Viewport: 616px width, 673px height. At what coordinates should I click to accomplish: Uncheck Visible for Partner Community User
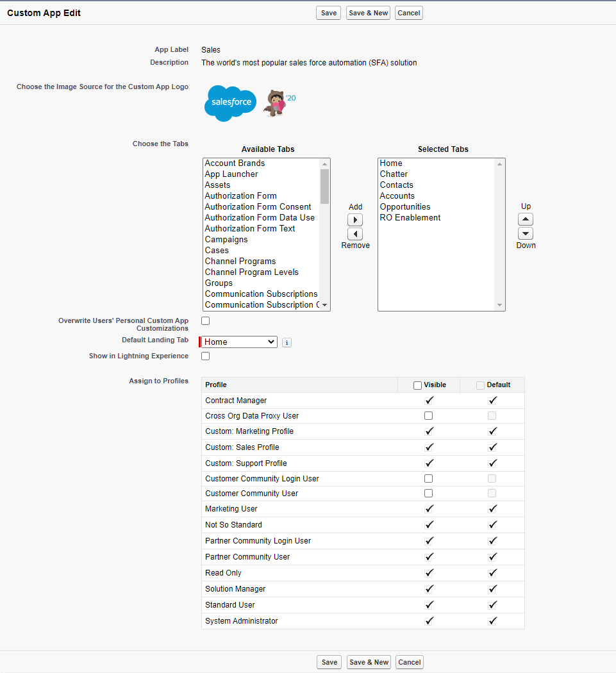click(x=429, y=557)
